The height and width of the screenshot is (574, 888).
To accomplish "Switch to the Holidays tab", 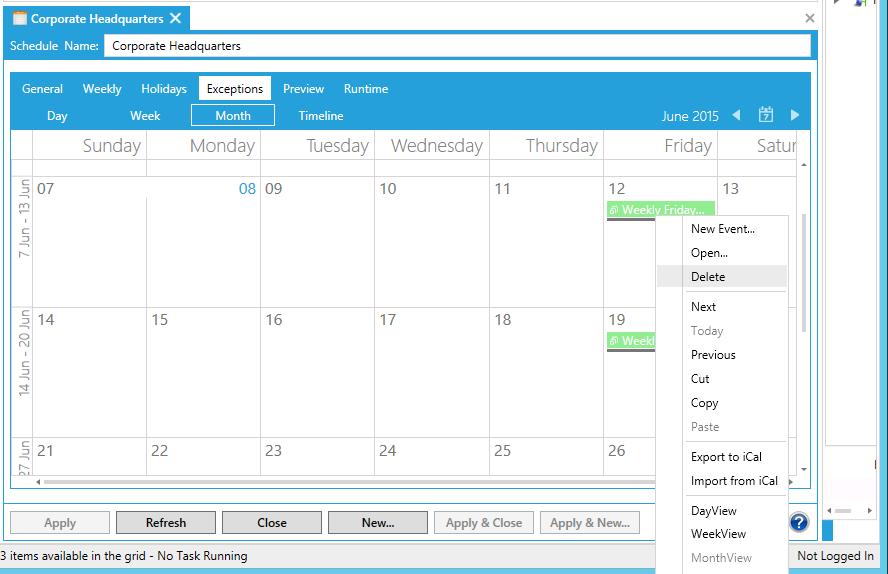I will click(164, 89).
